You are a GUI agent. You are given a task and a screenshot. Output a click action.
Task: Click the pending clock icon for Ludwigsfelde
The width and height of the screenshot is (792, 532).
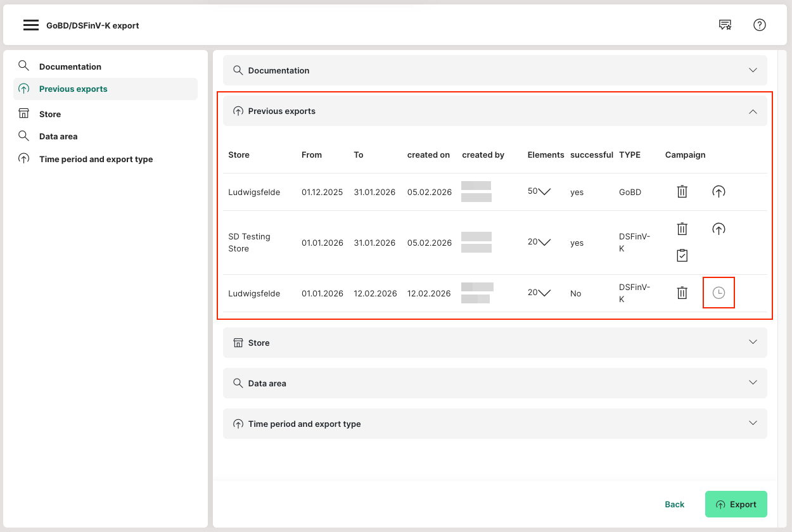click(x=719, y=293)
